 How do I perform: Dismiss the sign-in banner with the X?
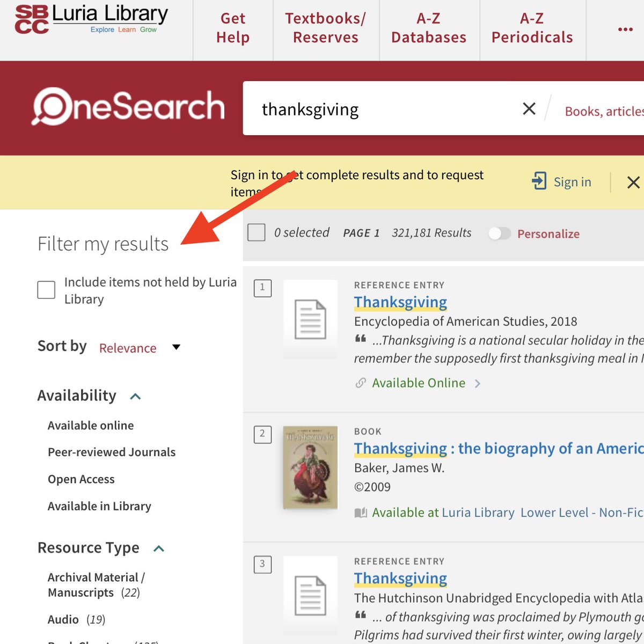[633, 182]
